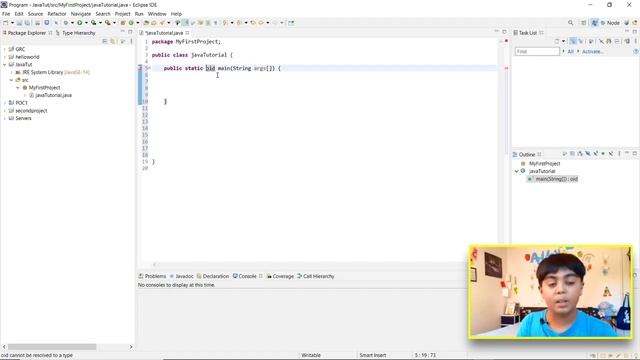Viewport: 640px width, 360px height.
Task: Expand JRE System Library node
Action: point(11,72)
